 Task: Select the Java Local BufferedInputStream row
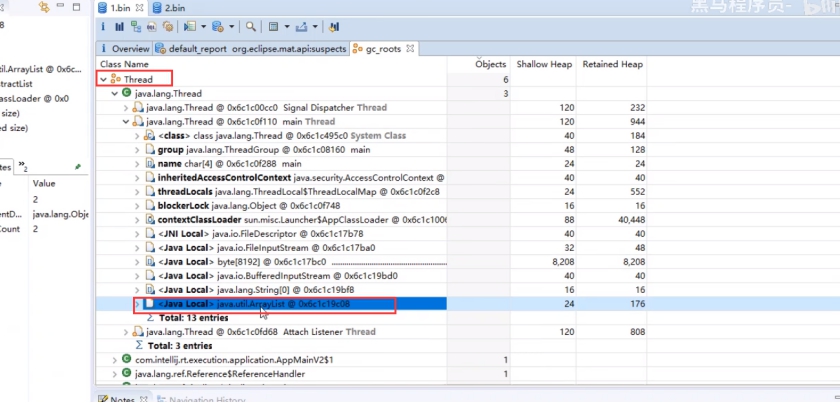pyautogui.click(x=278, y=275)
